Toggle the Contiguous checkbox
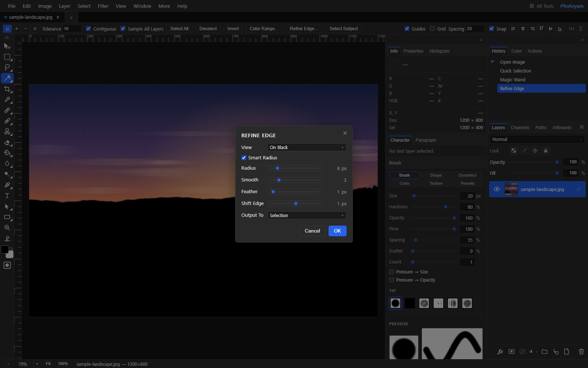Image resolution: width=588 pixels, height=368 pixels. tap(88, 28)
